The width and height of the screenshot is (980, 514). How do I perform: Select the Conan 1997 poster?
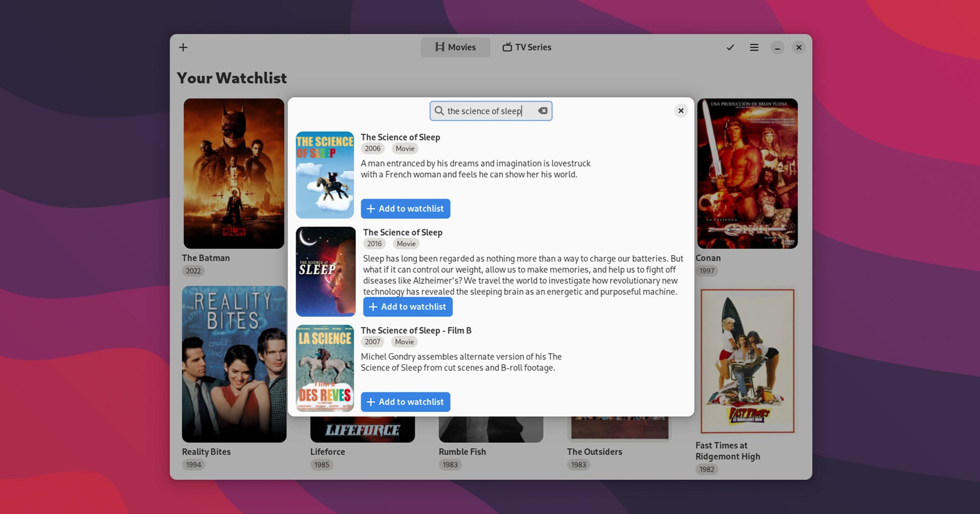point(747,173)
